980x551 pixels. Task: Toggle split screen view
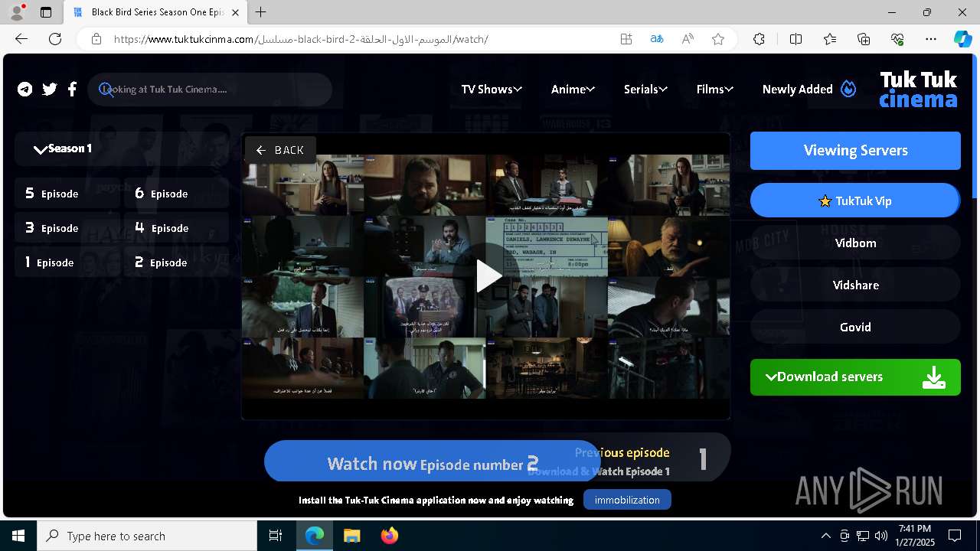pyautogui.click(x=795, y=39)
